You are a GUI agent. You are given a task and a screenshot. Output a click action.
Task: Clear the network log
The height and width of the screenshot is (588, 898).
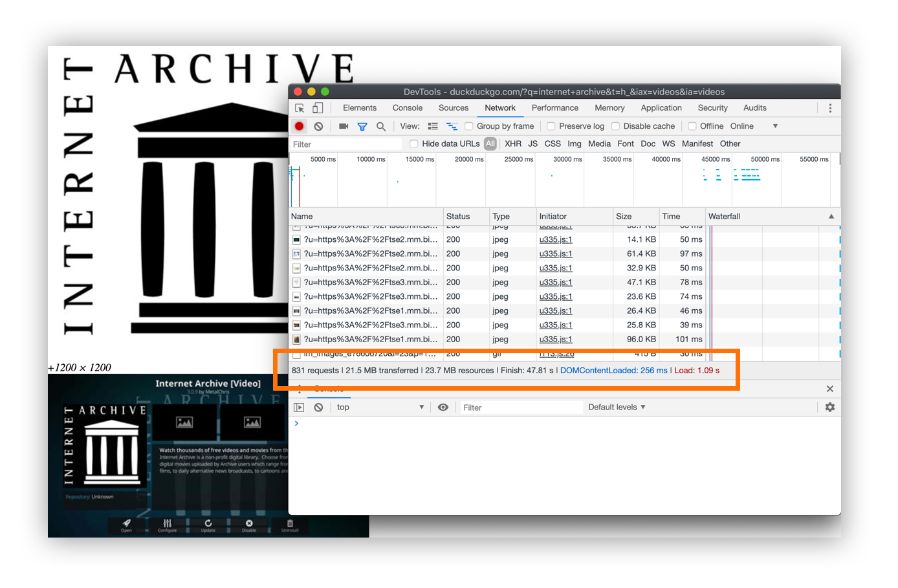click(x=318, y=126)
